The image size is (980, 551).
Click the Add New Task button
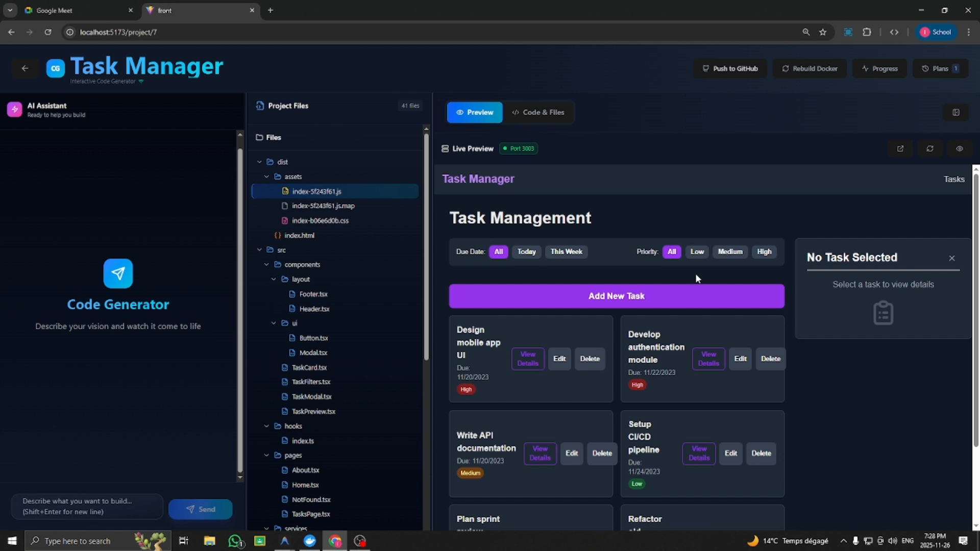coord(616,296)
